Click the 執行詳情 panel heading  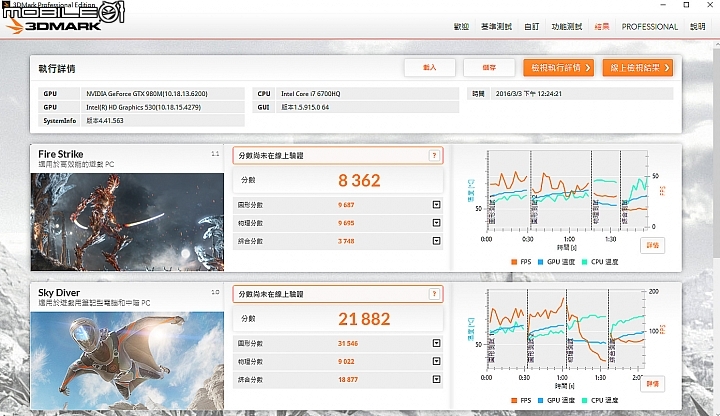[x=56, y=69]
